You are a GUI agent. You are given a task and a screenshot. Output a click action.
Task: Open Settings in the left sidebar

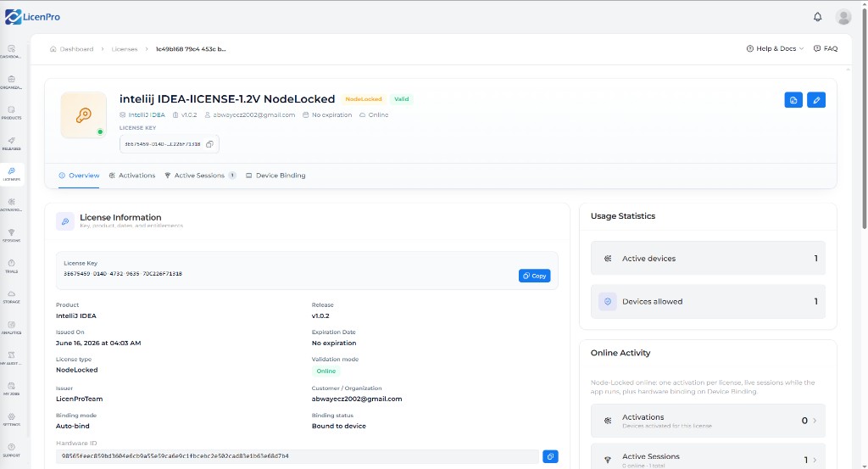coord(11,420)
